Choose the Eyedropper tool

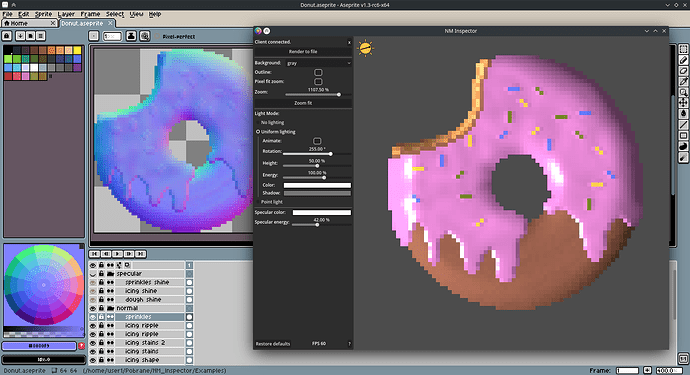[683, 81]
